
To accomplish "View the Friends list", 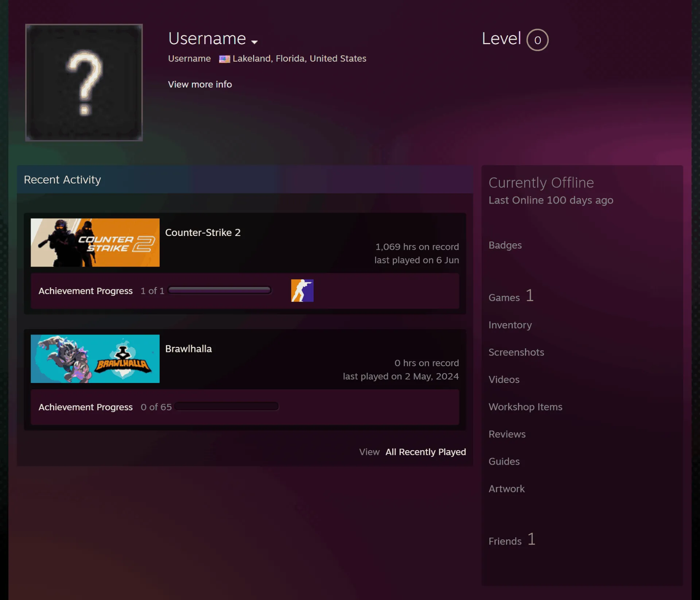I will [512, 540].
